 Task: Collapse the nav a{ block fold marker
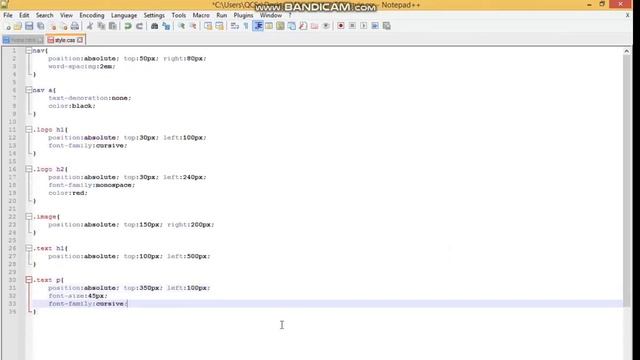pyautogui.click(x=29, y=90)
